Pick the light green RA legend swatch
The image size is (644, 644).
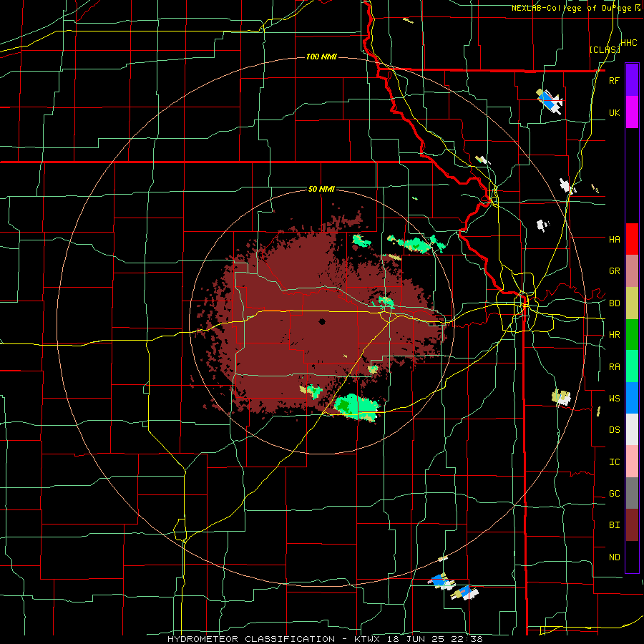[632, 366]
